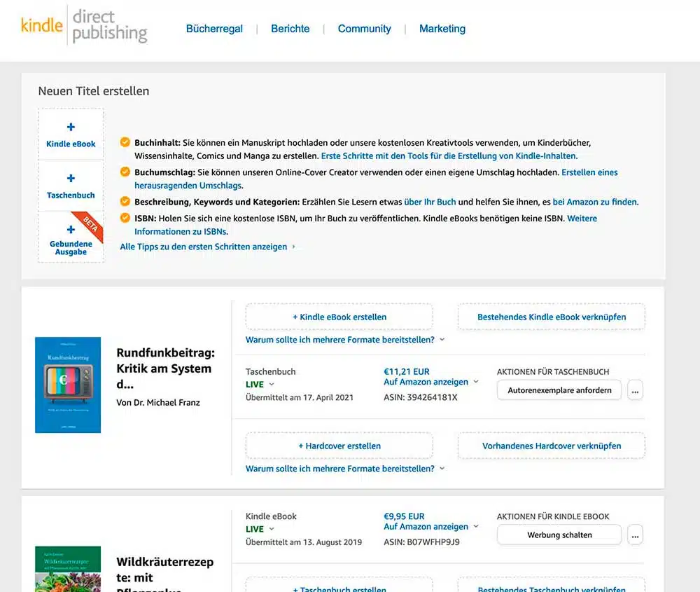The width and height of the screenshot is (700, 592).
Task: Open the Marketing tab
Action: click(442, 29)
